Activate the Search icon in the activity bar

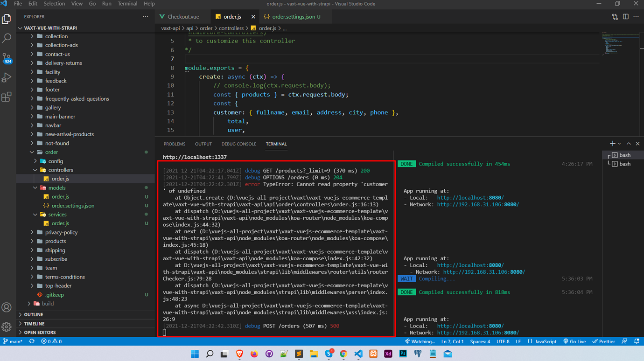tap(7, 39)
